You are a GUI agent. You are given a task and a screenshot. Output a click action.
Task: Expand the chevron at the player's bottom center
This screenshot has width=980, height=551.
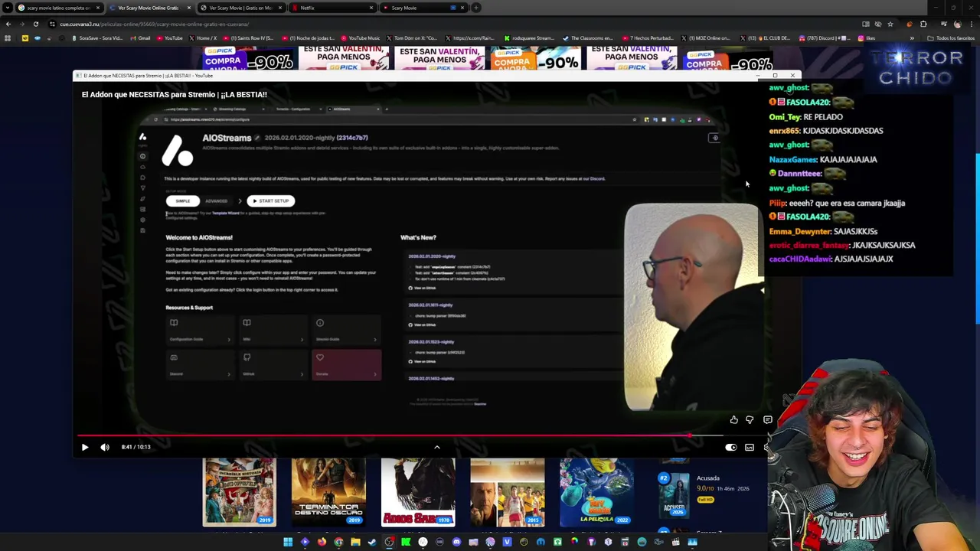tap(437, 447)
